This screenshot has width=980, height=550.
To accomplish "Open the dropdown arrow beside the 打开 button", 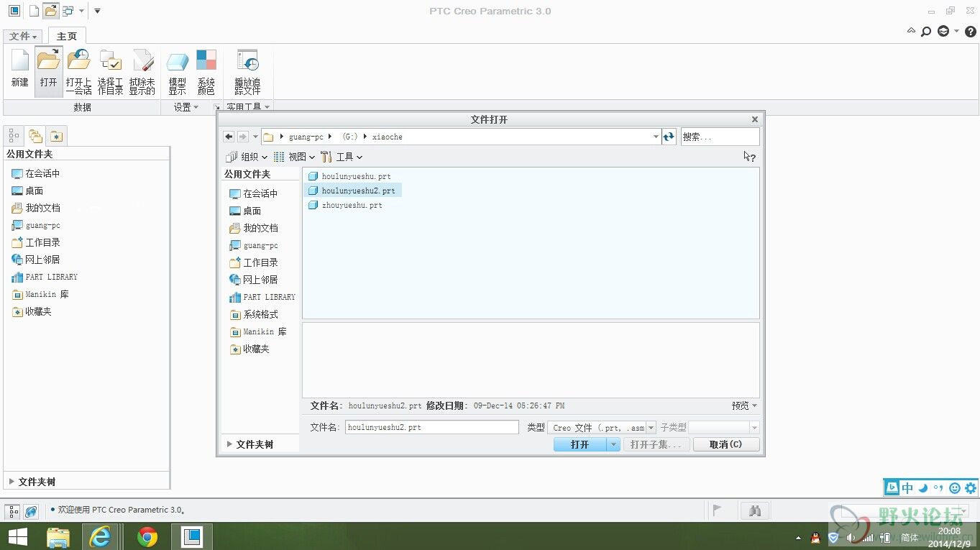I will (x=613, y=444).
